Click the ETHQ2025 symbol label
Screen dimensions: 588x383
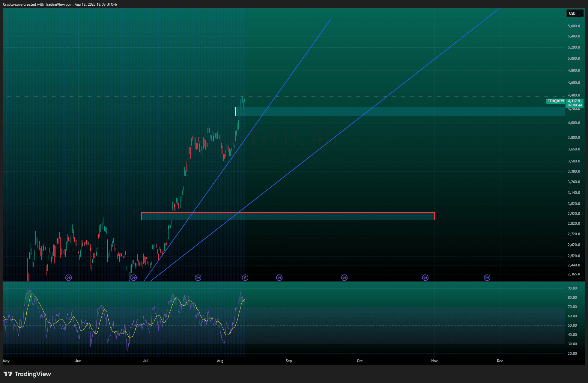(556, 101)
